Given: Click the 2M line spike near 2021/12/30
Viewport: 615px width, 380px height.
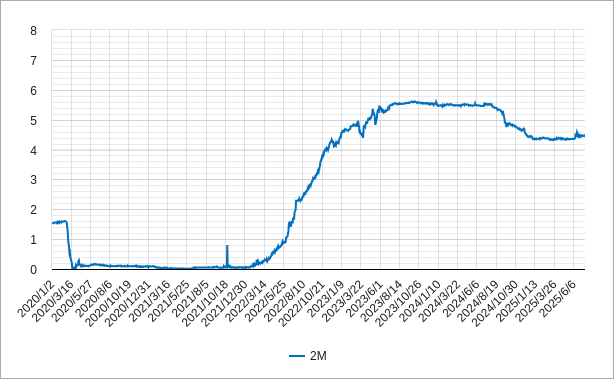Looking at the screenshot, I should [x=227, y=255].
